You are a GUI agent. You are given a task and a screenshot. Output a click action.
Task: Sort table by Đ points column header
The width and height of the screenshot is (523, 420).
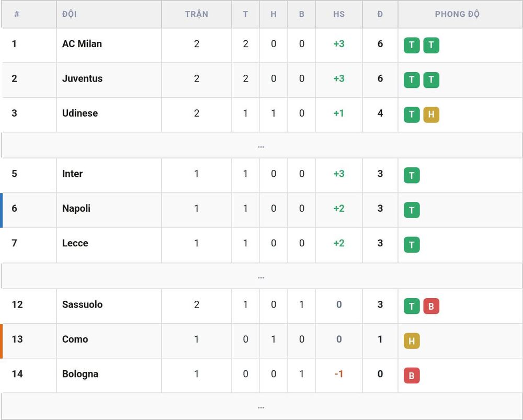380,14
